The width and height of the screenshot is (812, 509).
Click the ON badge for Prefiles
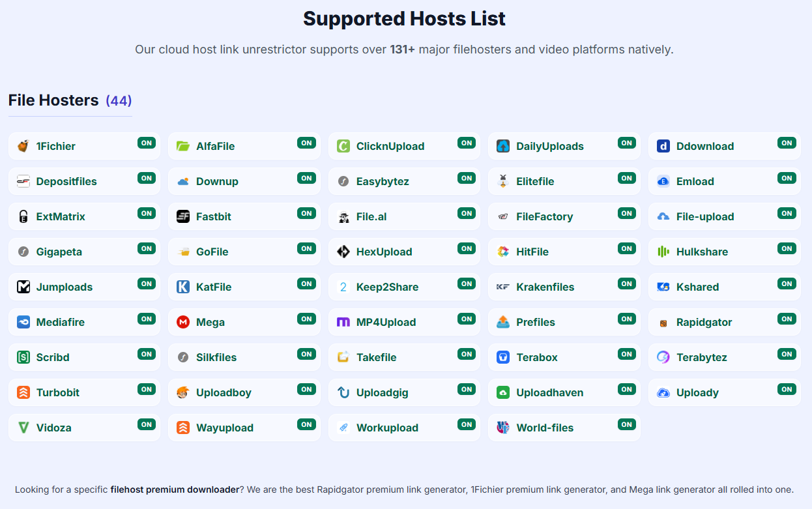(x=626, y=319)
